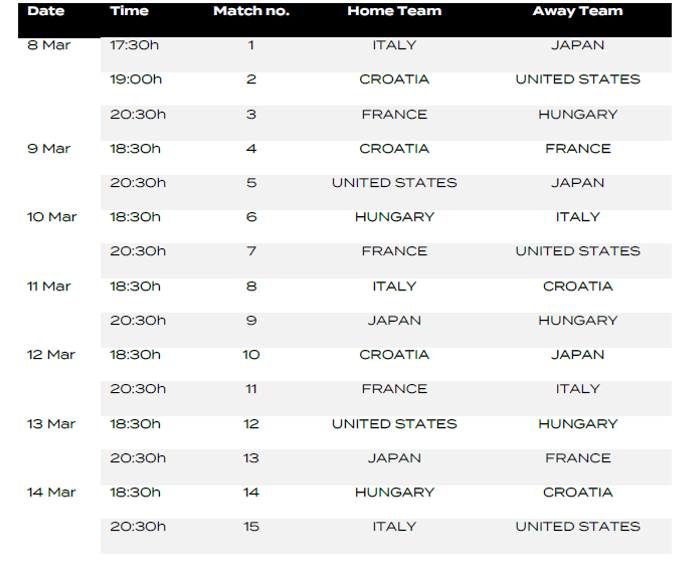
Task: Click the 17:30h time cell
Action: (x=134, y=45)
